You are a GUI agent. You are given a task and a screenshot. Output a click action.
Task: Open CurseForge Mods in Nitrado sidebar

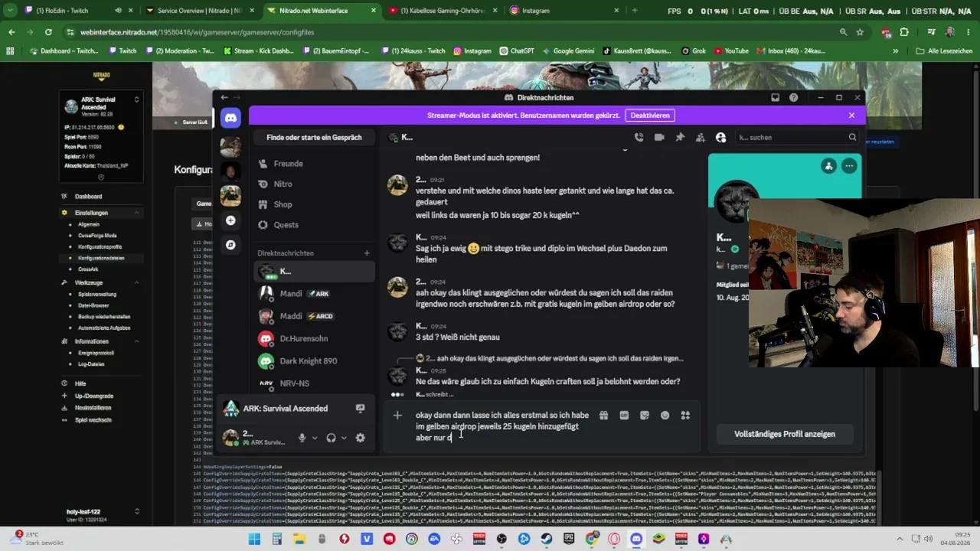coord(97,236)
